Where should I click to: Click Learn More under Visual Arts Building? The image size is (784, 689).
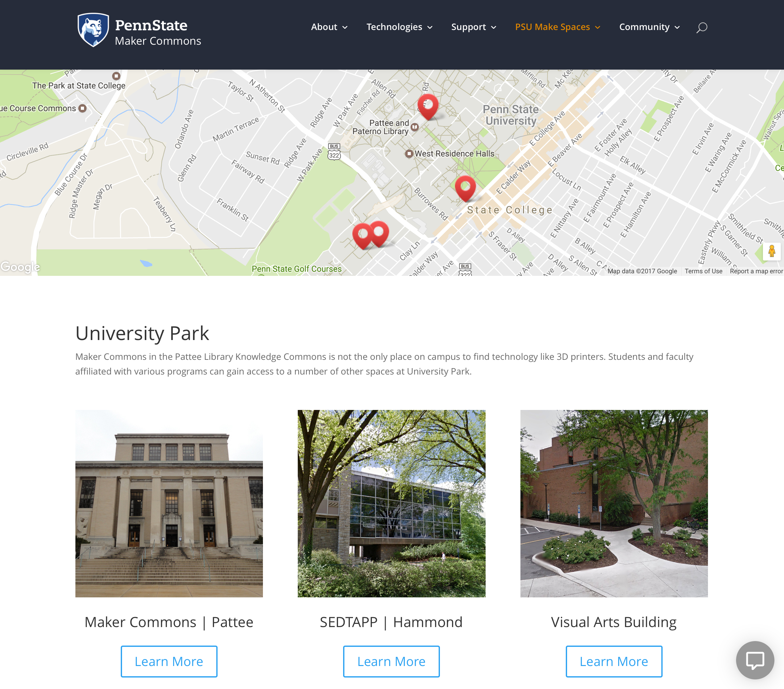[x=614, y=661]
